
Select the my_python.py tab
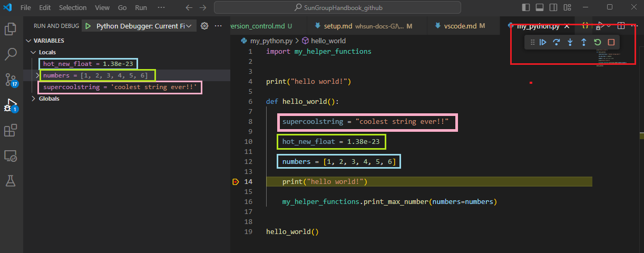click(x=538, y=26)
